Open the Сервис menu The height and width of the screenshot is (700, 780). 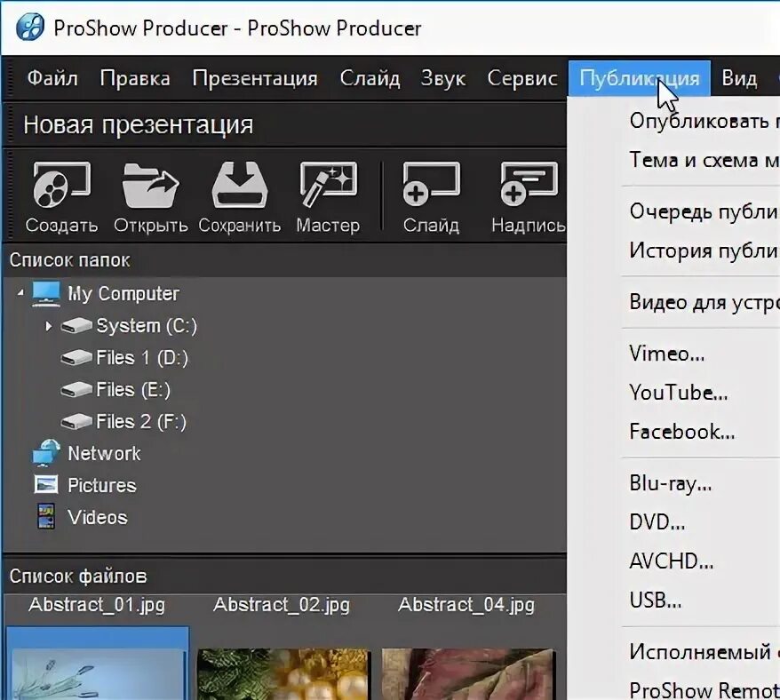[x=521, y=78]
